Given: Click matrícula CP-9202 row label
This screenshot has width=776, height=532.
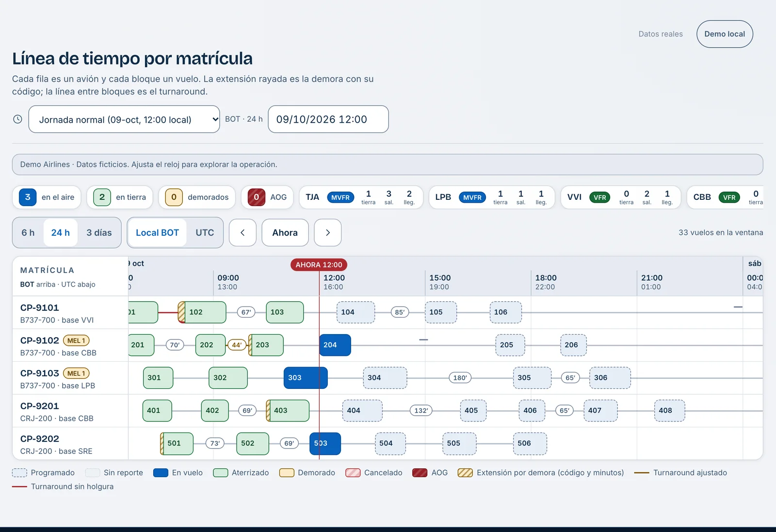Looking at the screenshot, I should pyautogui.click(x=40, y=439).
